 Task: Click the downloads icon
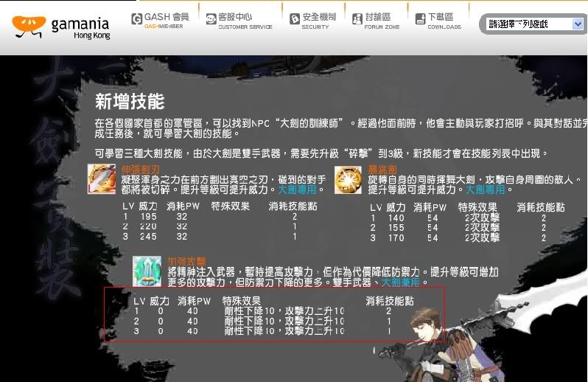[420, 19]
